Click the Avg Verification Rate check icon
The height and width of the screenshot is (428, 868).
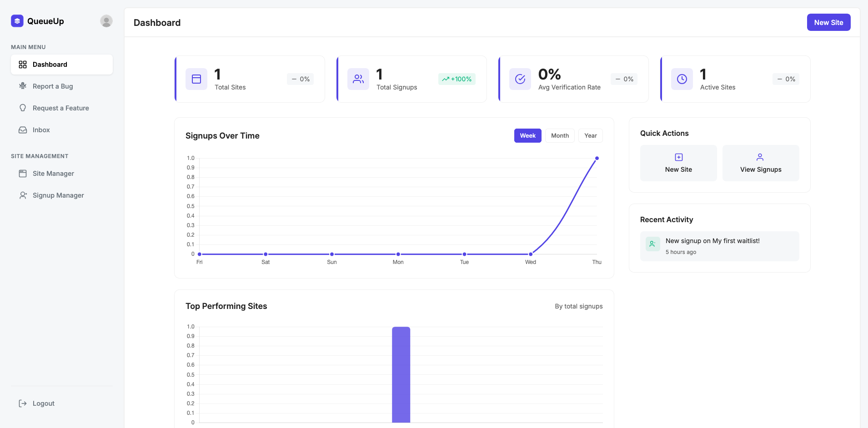pyautogui.click(x=520, y=79)
